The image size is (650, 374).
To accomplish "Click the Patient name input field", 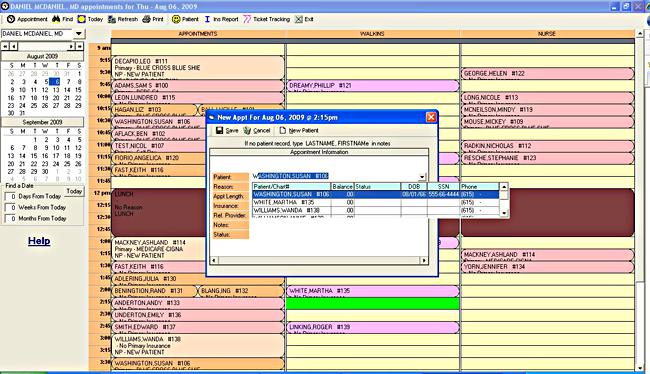I will pyautogui.click(x=335, y=176).
